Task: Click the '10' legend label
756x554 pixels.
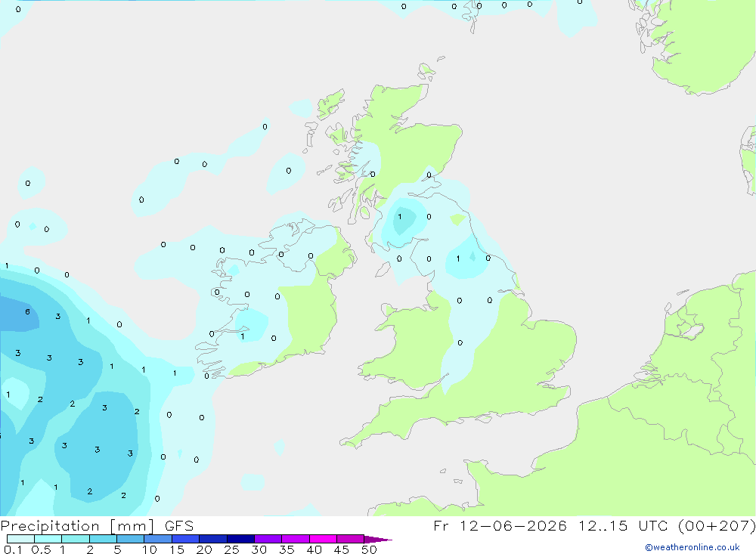Action: click(x=150, y=549)
